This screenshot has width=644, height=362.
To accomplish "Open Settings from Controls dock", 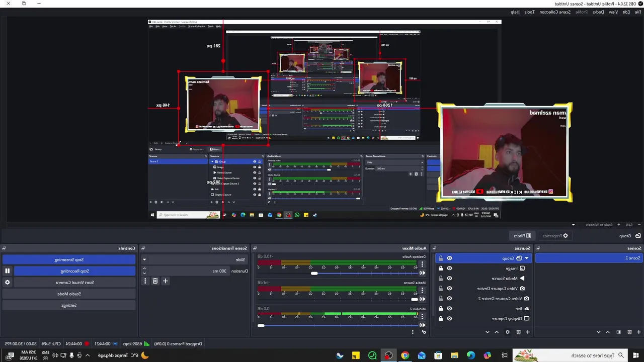I will (69, 305).
